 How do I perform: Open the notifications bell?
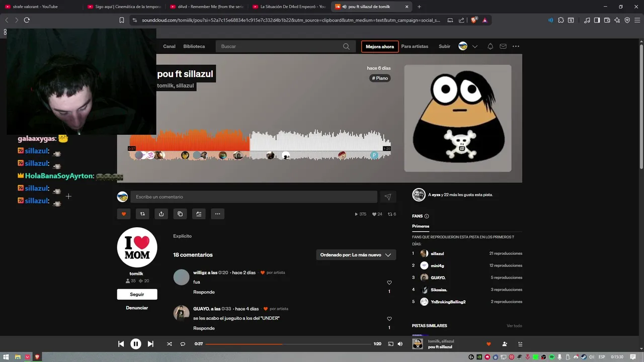tap(490, 46)
